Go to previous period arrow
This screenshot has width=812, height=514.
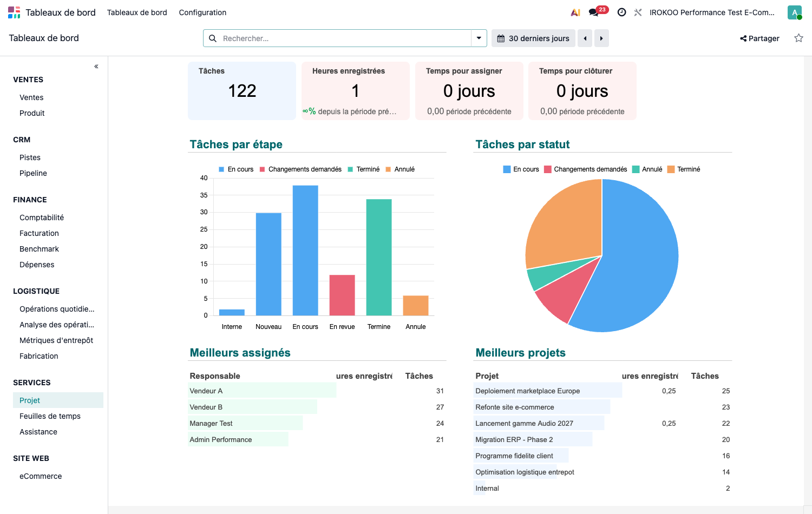pyautogui.click(x=585, y=38)
